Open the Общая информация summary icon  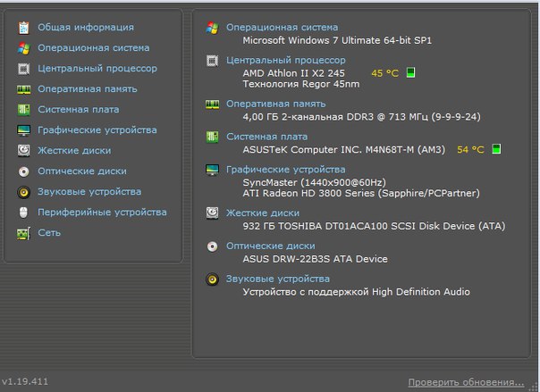click(x=23, y=28)
